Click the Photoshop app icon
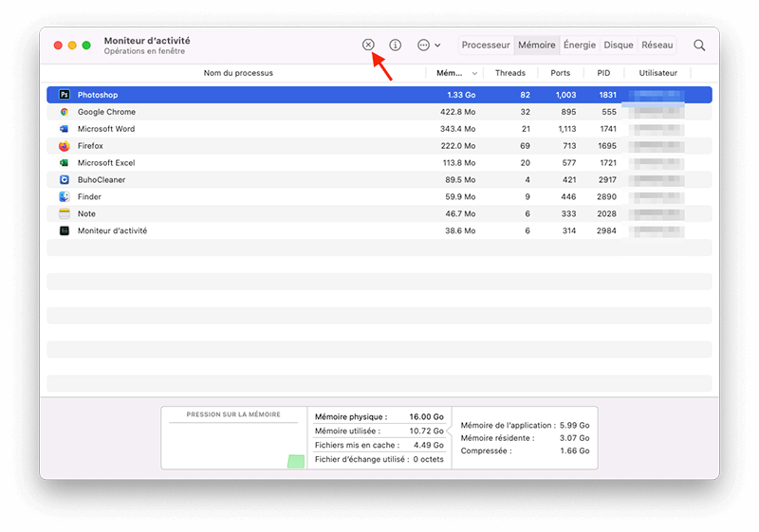The height and width of the screenshot is (532, 759). pyautogui.click(x=65, y=95)
